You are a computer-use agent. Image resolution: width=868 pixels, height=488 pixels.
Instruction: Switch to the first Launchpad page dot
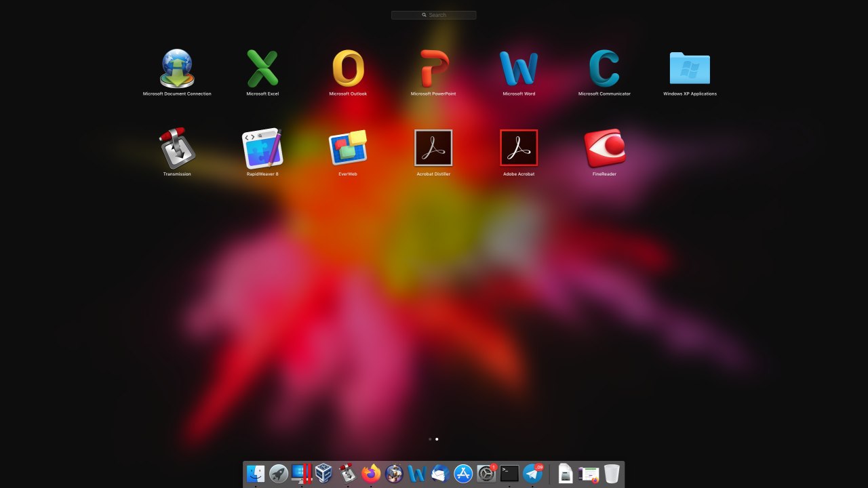[x=430, y=439]
